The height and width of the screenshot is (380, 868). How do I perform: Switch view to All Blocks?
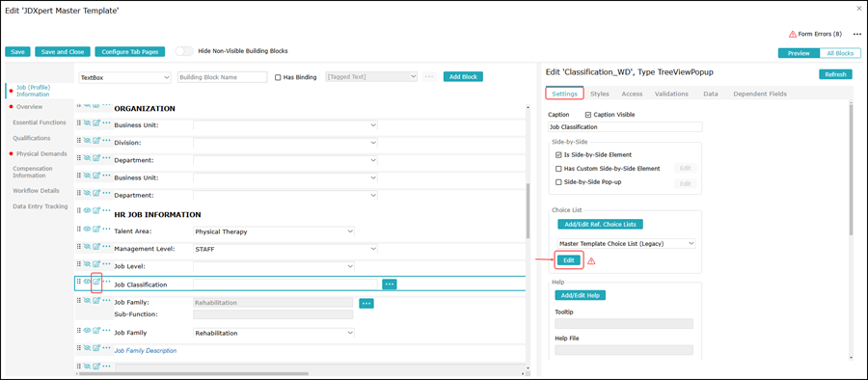[840, 53]
